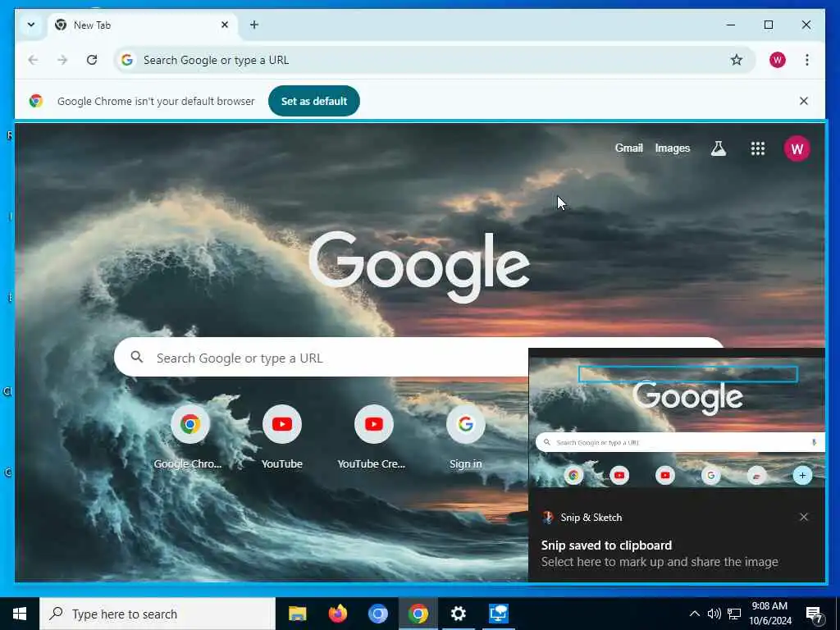Screen dimensions: 840x630
Task: Open Settings gear on taskbar
Action: (x=458, y=614)
